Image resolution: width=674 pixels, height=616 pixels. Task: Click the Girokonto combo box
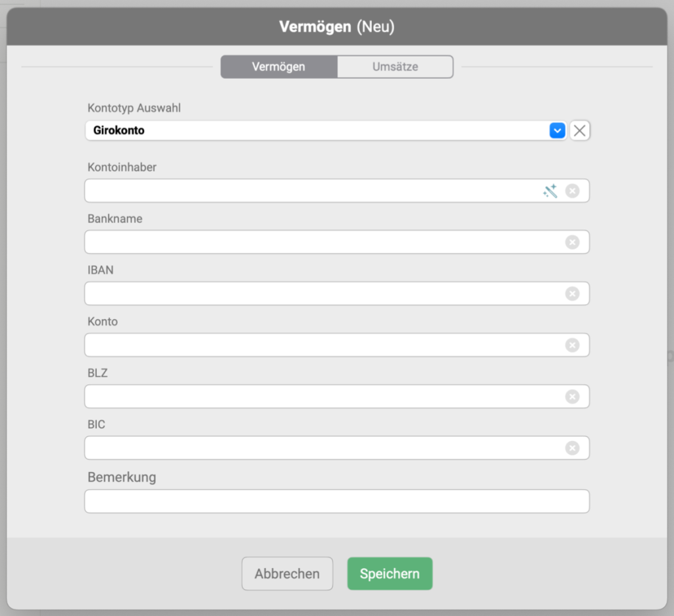(x=316, y=131)
